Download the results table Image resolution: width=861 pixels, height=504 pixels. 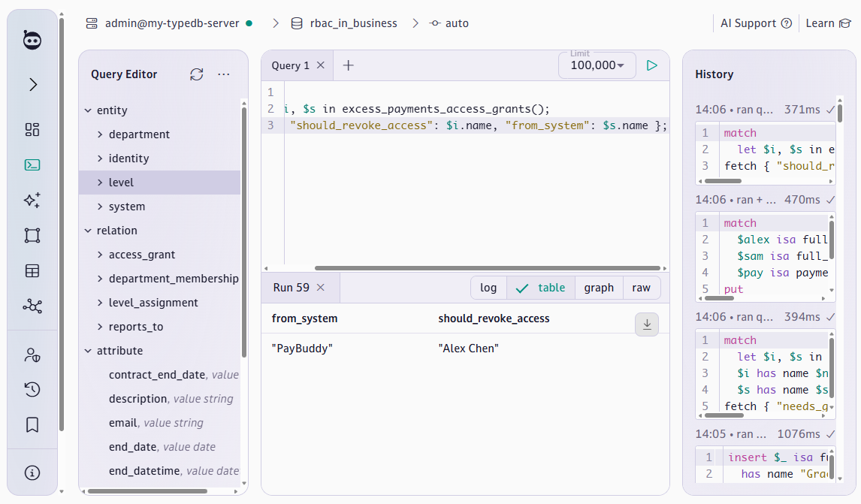647,324
